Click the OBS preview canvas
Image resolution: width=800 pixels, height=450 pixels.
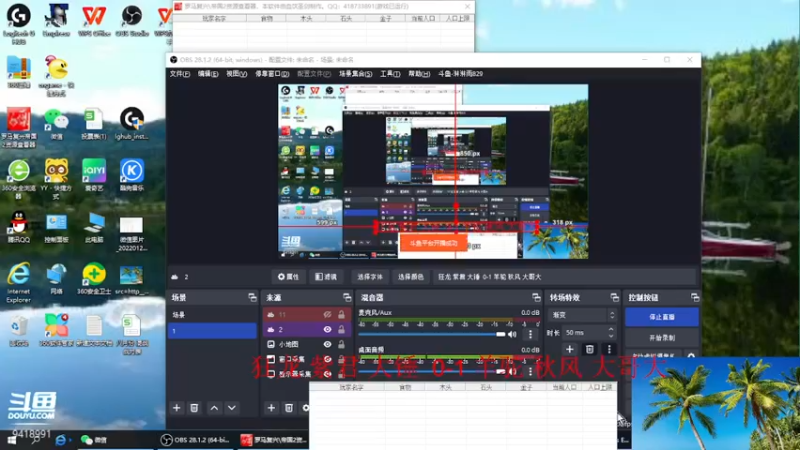(x=433, y=171)
